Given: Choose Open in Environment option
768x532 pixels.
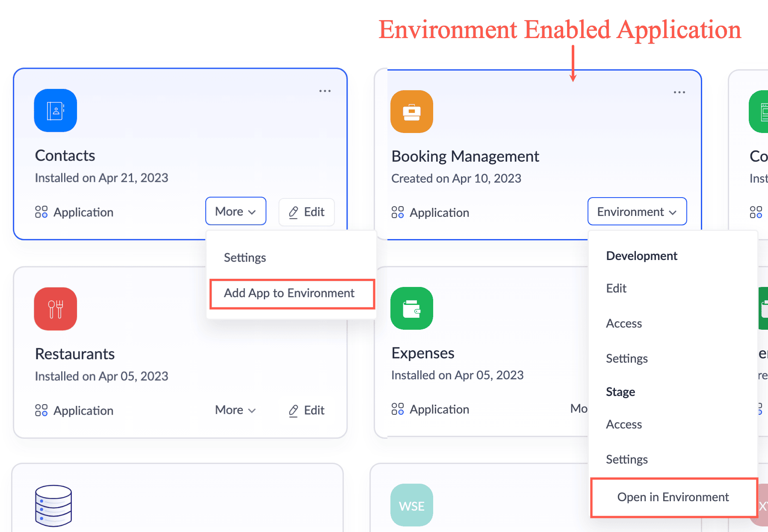Looking at the screenshot, I should 673,497.
